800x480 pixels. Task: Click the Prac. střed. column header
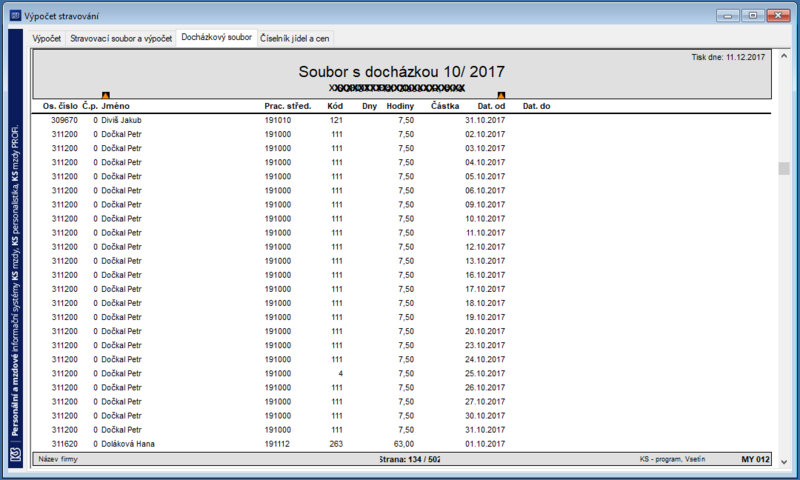[x=288, y=106]
